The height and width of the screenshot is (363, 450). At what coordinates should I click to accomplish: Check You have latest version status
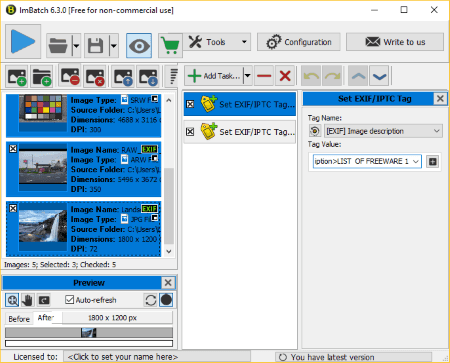pos(353,357)
